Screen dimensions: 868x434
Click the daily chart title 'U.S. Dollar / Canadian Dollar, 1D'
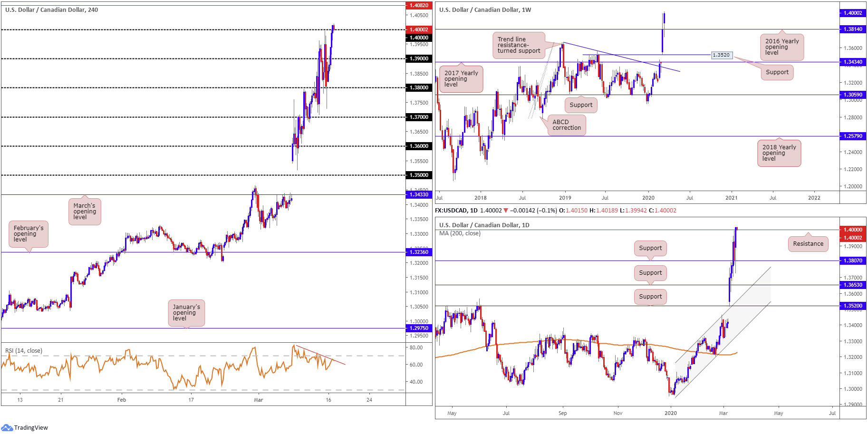tap(484, 225)
